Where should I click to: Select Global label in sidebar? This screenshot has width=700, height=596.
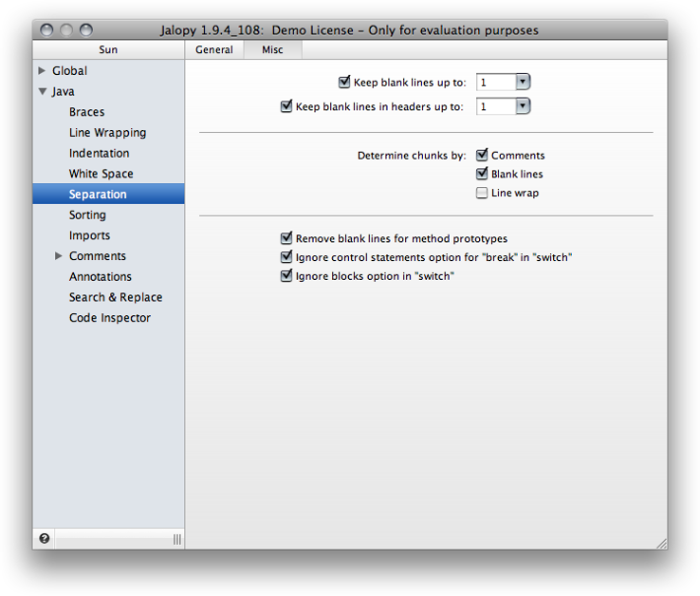pos(70,71)
